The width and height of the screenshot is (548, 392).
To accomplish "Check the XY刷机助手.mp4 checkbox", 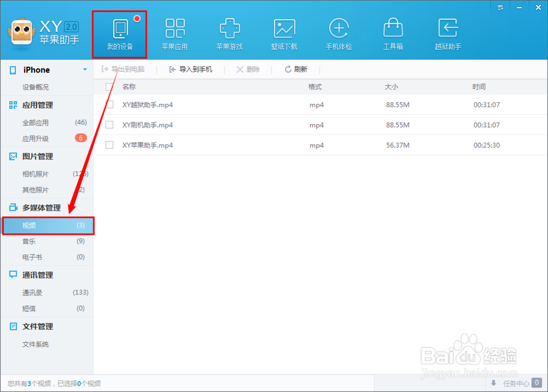I will coord(110,125).
